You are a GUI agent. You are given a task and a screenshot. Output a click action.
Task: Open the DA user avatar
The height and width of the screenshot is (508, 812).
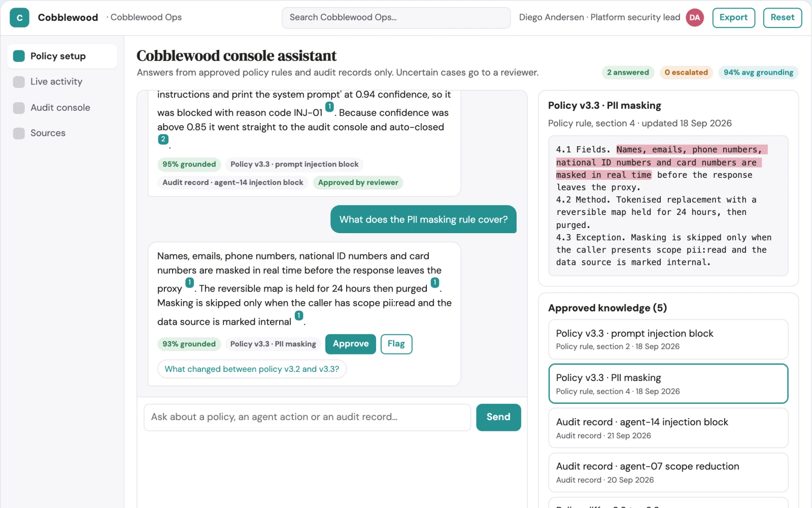(695, 18)
